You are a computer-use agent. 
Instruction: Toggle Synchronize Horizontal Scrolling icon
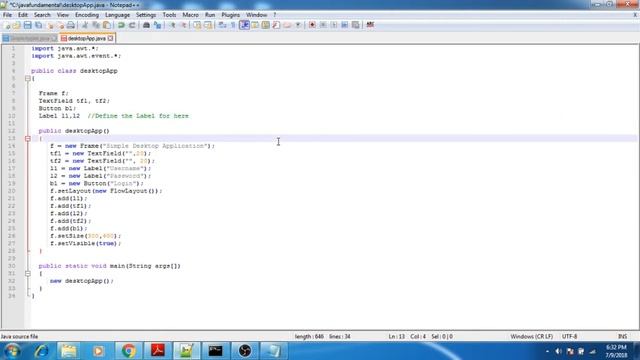(x=208, y=25)
